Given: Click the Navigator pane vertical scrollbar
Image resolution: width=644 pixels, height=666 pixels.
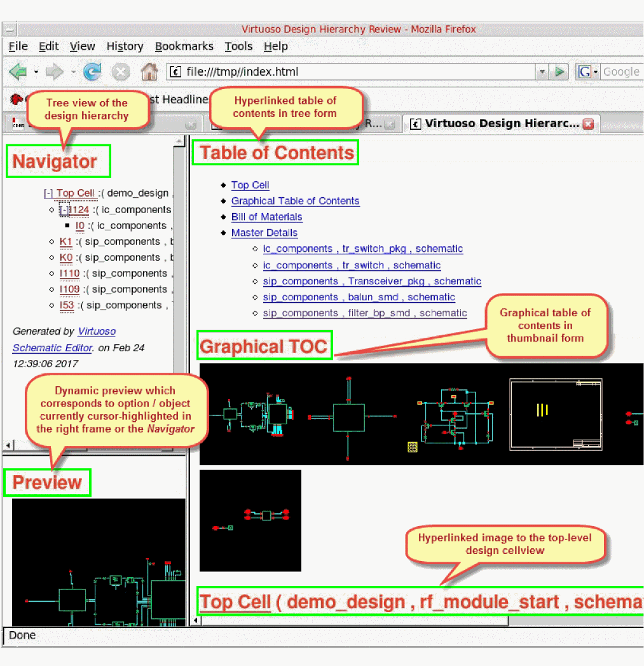Looking at the screenshot, I should tap(179, 286).
